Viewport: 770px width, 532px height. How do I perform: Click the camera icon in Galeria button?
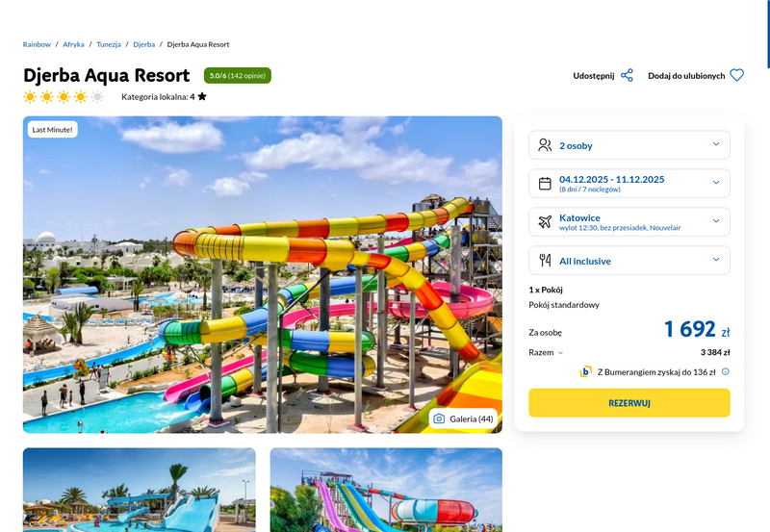(x=439, y=418)
